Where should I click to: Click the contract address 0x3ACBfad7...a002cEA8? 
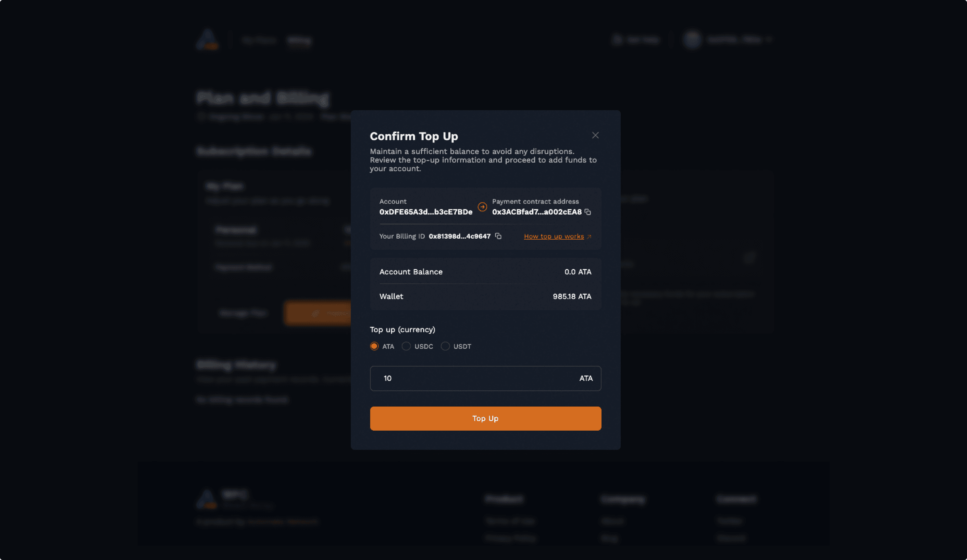tap(536, 212)
